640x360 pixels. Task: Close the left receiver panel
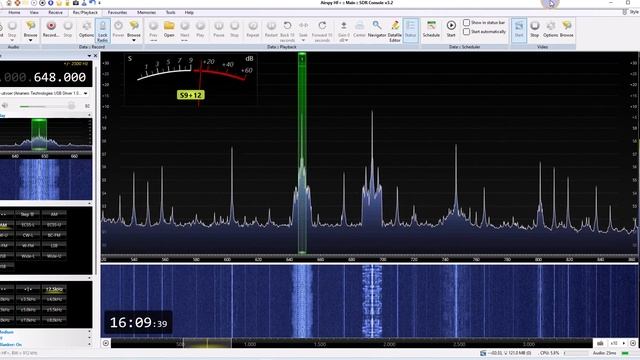(96, 56)
